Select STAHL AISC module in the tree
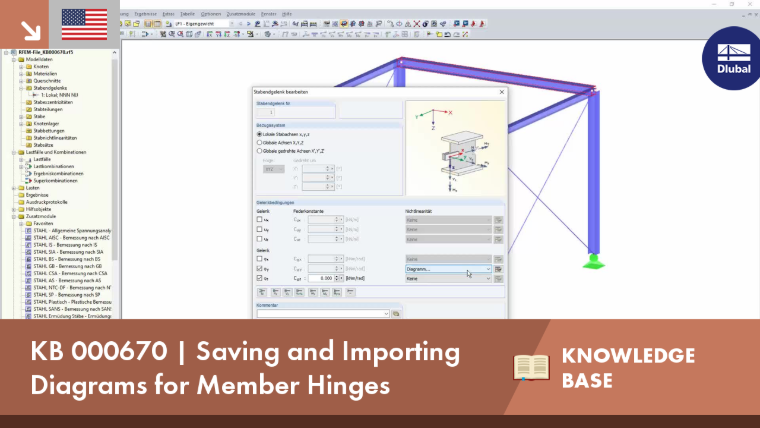 [71, 238]
